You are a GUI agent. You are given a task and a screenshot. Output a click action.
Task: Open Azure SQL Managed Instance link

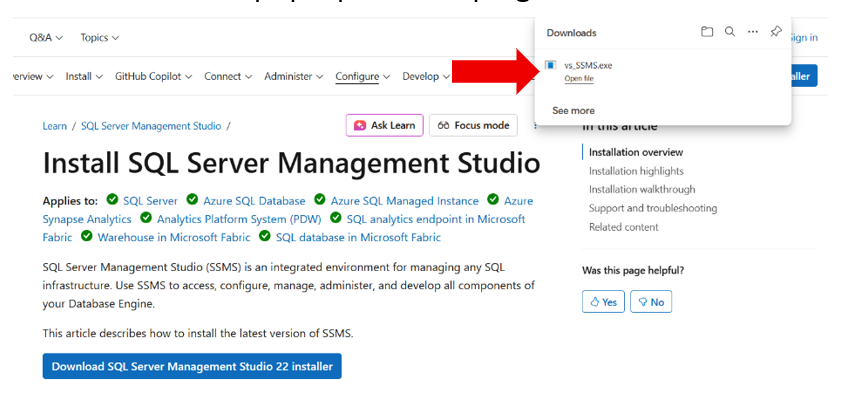pos(404,201)
